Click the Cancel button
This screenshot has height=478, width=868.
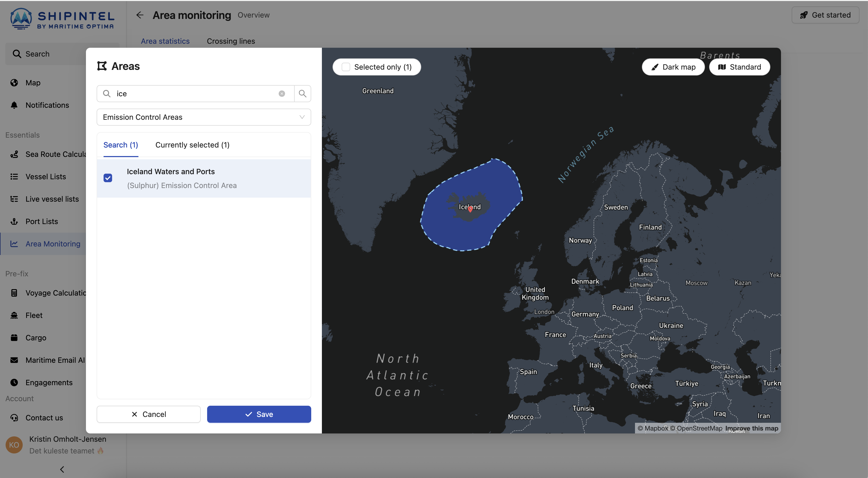pos(149,414)
